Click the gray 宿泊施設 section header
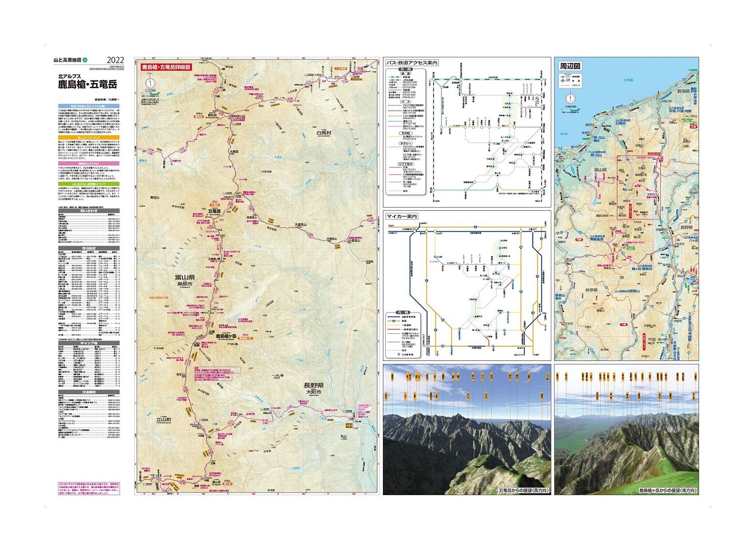The image size is (756, 552). (89, 248)
